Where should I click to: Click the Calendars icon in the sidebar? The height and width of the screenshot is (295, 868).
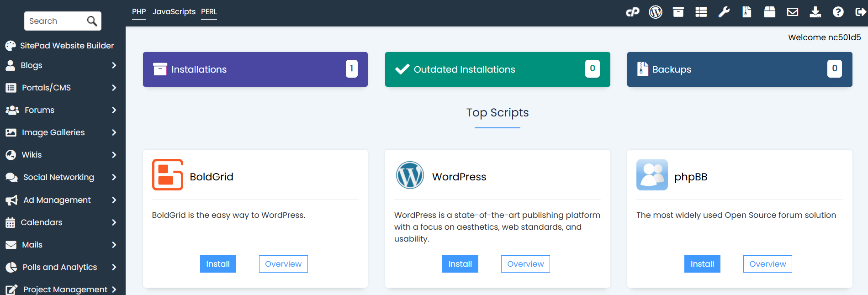pyautogui.click(x=11, y=223)
